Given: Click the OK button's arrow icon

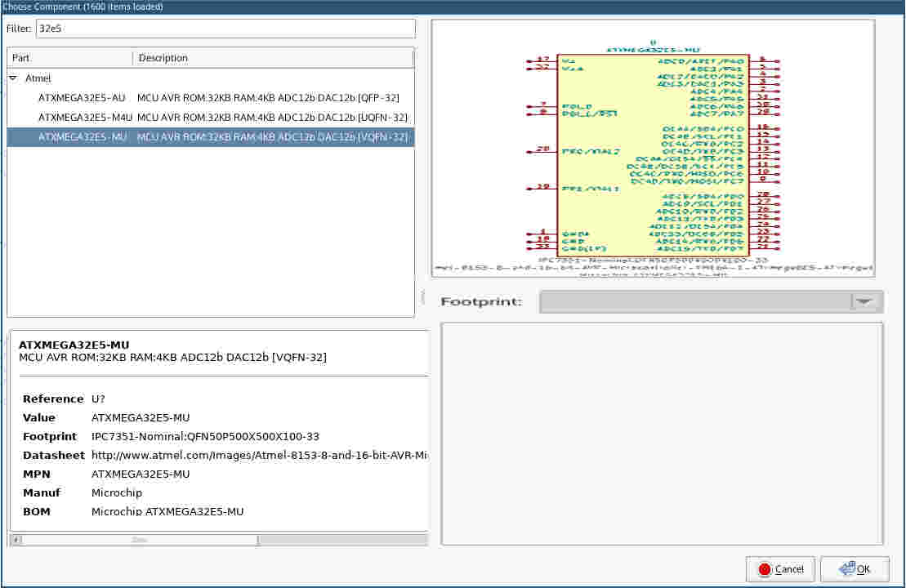Looking at the screenshot, I should tap(847, 569).
